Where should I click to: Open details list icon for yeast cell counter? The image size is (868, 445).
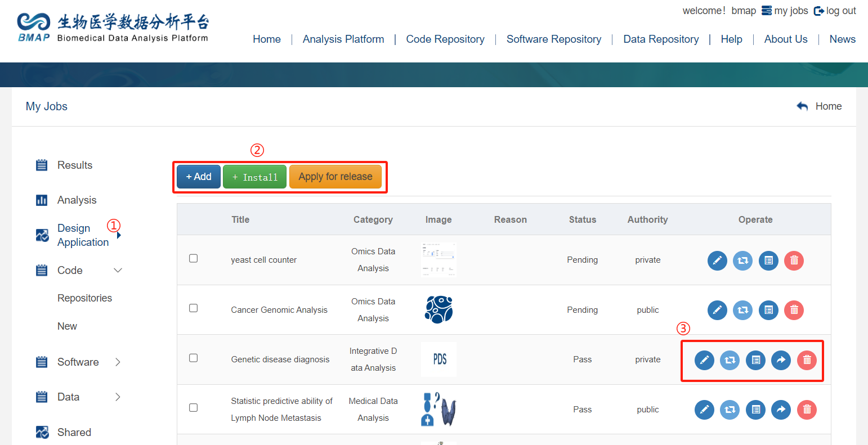pos(768,260)
